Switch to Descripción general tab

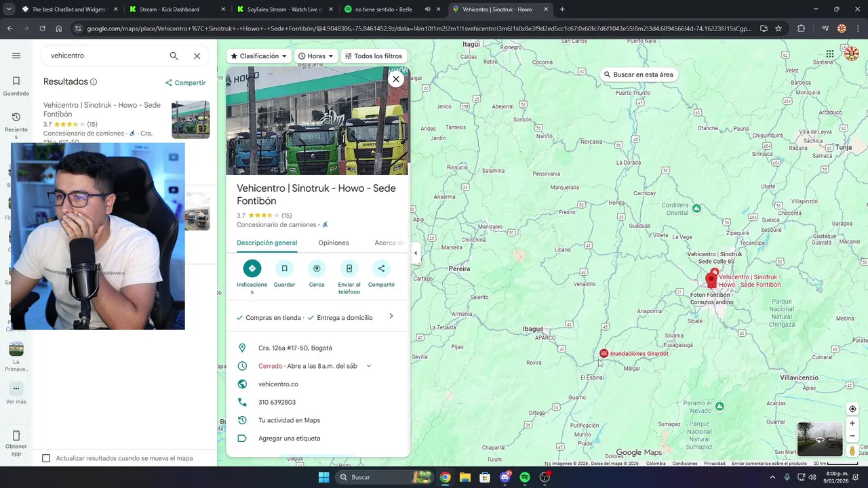(x=267, y=243)
